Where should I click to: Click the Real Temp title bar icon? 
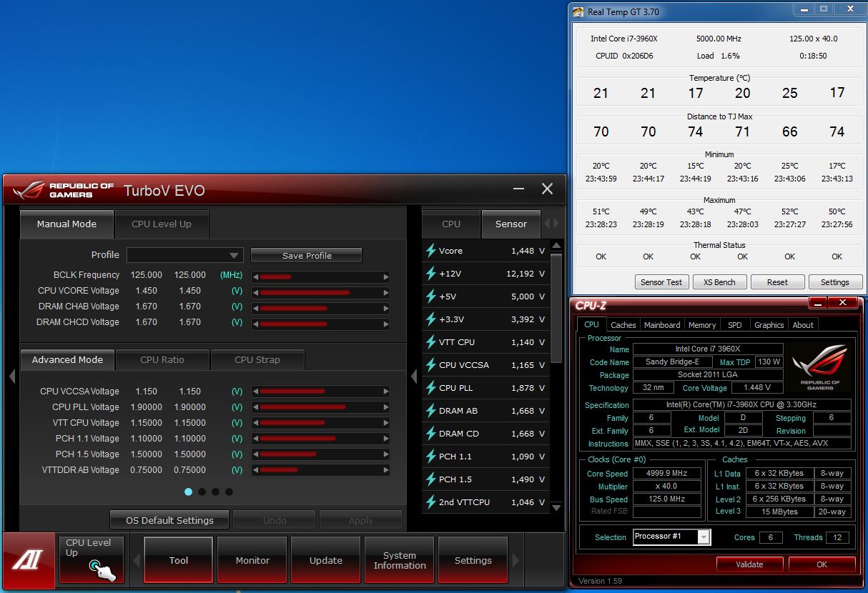pos(578,11)
